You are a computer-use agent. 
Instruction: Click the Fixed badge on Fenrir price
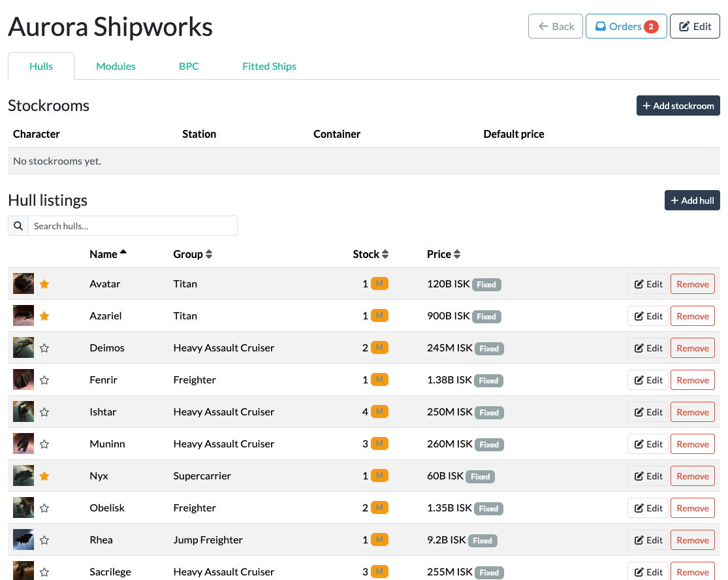pyautogui.click(x=488, y=381)
